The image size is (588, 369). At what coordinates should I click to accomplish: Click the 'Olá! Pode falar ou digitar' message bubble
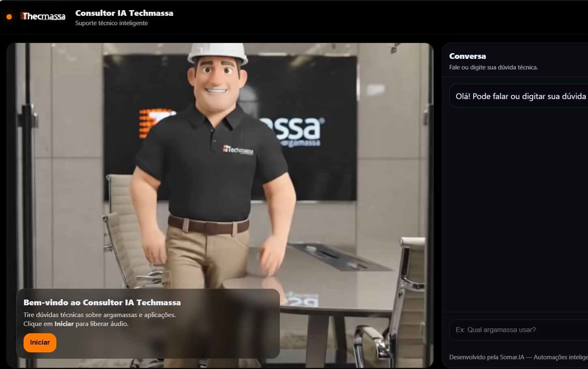click(519, 96)
